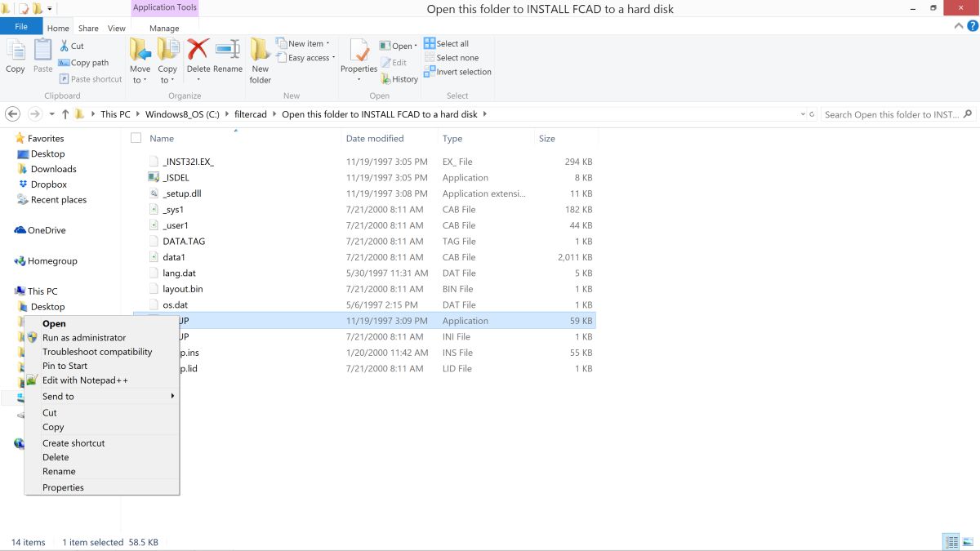This screenshot has height=551, width=980.
Task: Click the _ISDEL application file icon
Action: click(x=154, y=177)
